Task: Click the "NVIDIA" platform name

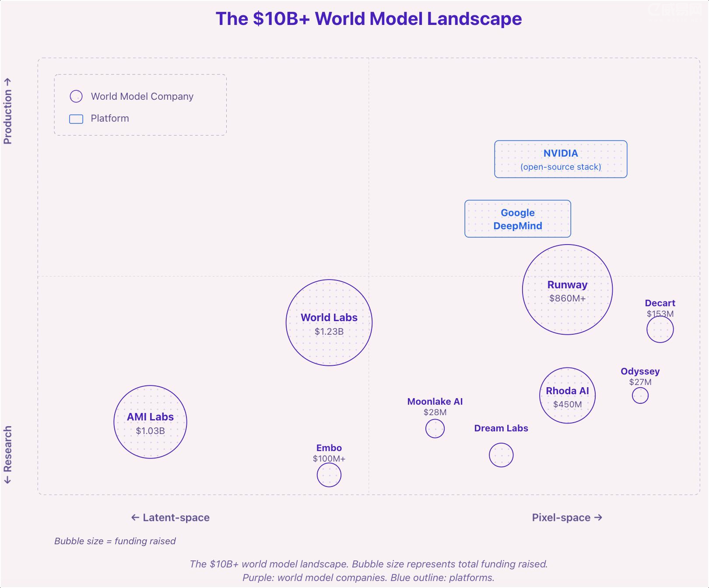Action: pyautogui.click(x=561, y=153)
